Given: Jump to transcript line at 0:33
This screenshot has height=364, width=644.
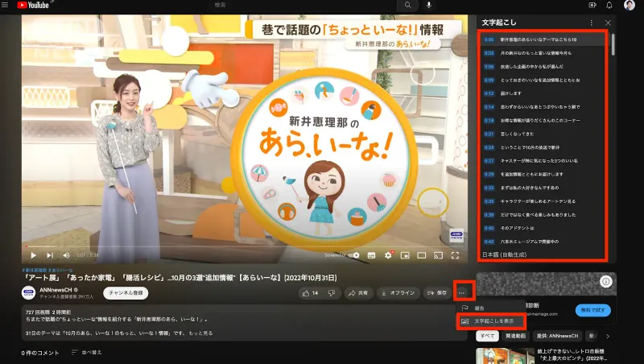Looking at the screenshot, I should (x=543, y=188).
